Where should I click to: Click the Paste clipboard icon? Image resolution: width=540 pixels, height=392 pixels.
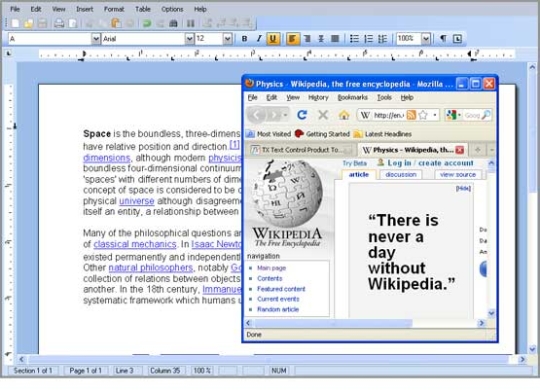(x=116, y=23)
